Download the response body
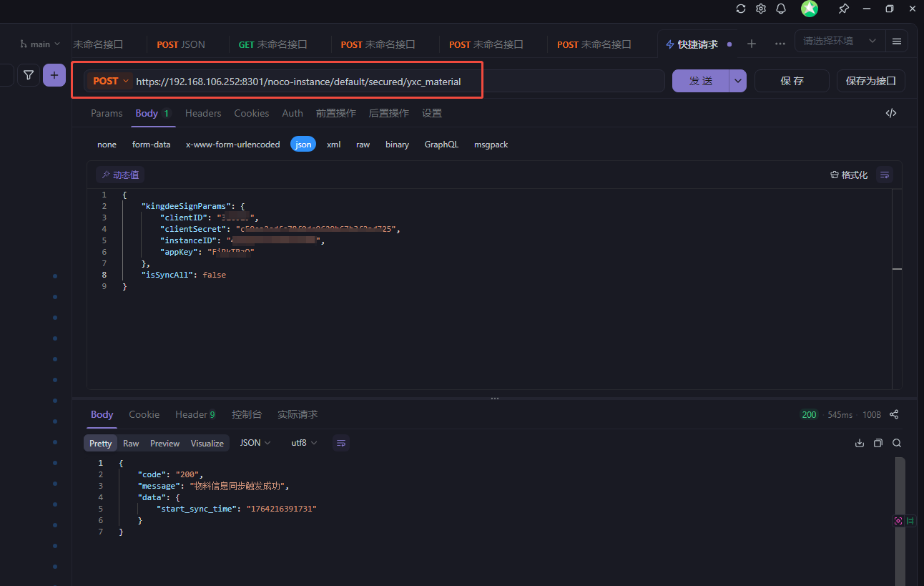Screen dimensions: 924x586 860,443
